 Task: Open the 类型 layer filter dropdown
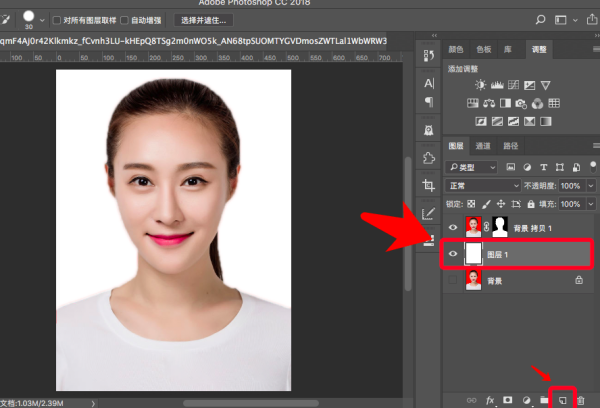(x=471, y=167)
